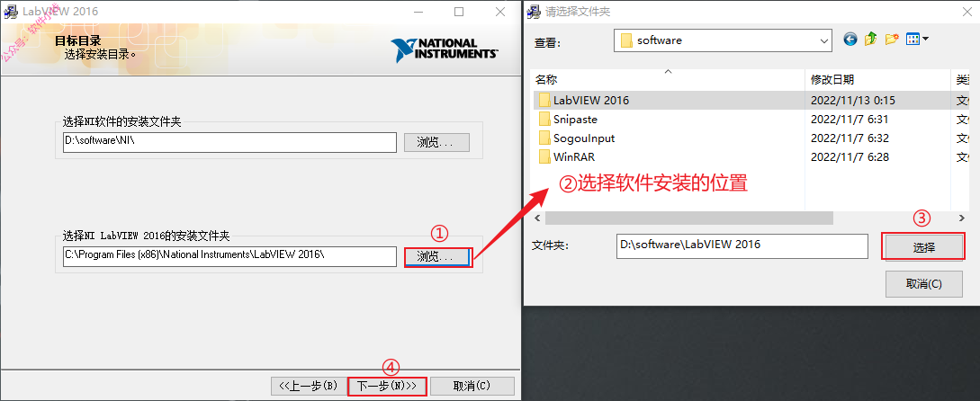The image size is (980, 401).
Task: Select the Snipaste folder
Action: coord(575,119)
